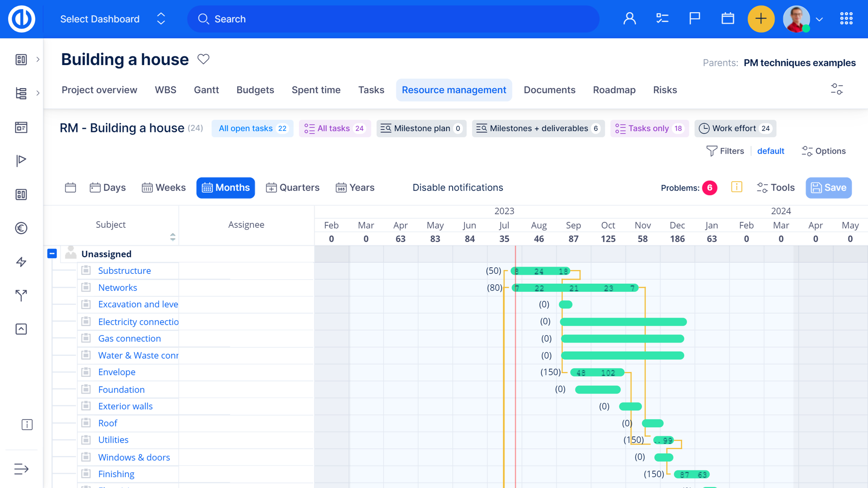Screen dimensions: 868x488
Task: Open the Select Dashboard dropdown
Action: pyautogui.click(x=110, y=19)
